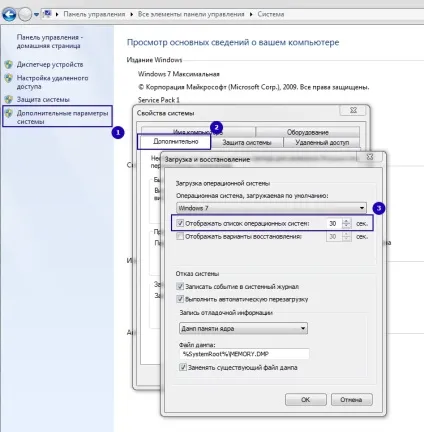The height and width of the screenshot is (432, 424).
Task: Click the Microsoft copyright line
Action: pyautogui.click(x=253, y=87)
